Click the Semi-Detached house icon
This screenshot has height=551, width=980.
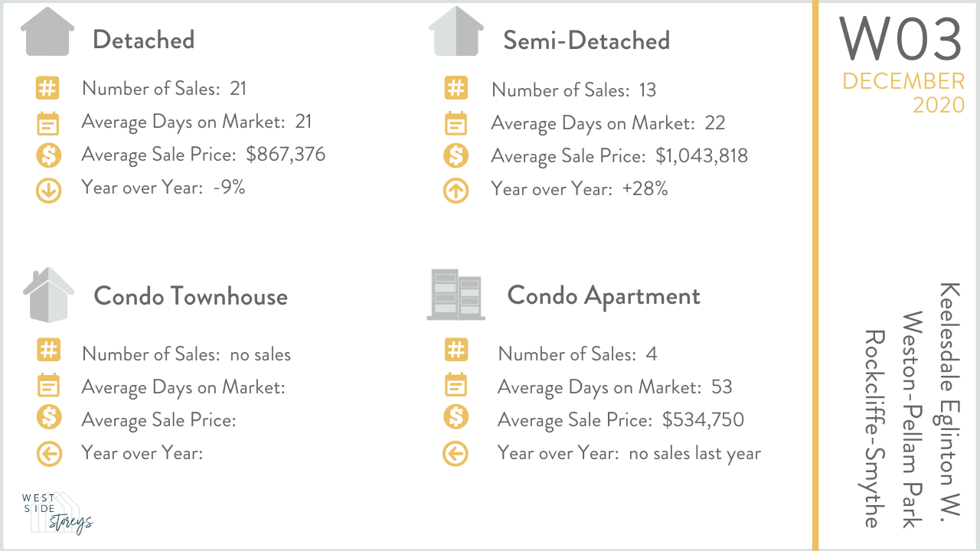(x=456, y=31)
